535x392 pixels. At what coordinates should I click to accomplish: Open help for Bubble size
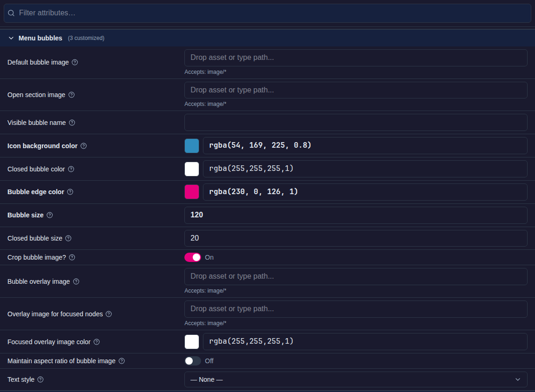click(x=50, y=216)
